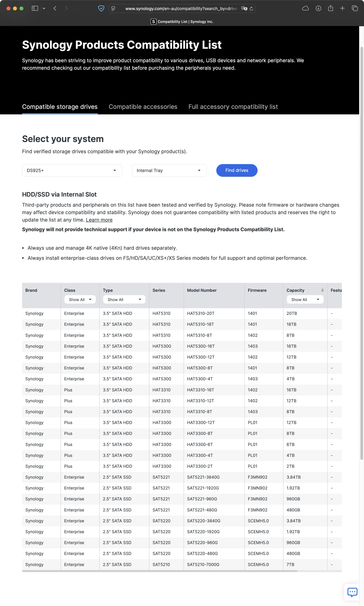Show downloads with the download icon
The width and height of the screenshot is (364, 606).
[318, 8]
